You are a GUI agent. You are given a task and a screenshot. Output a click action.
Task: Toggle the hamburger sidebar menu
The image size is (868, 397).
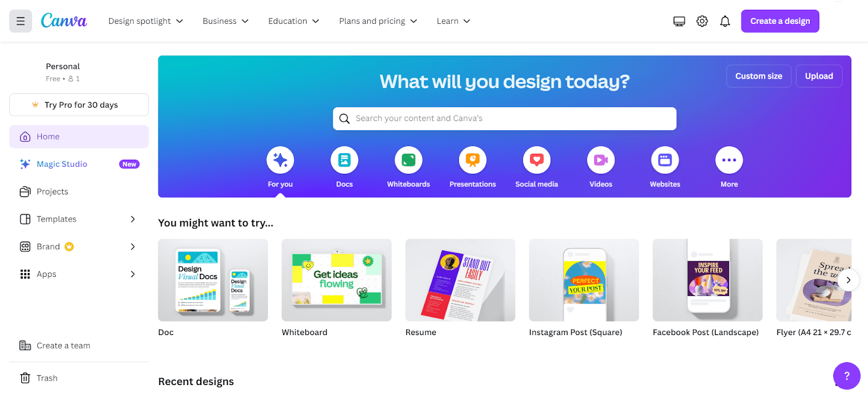pyautogui.click(x=21, y=21)
